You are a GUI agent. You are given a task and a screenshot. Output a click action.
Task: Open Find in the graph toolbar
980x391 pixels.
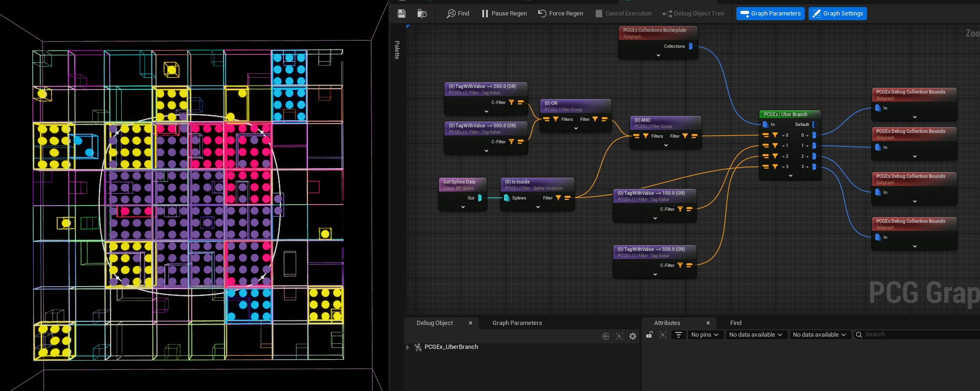coord(458,14)
